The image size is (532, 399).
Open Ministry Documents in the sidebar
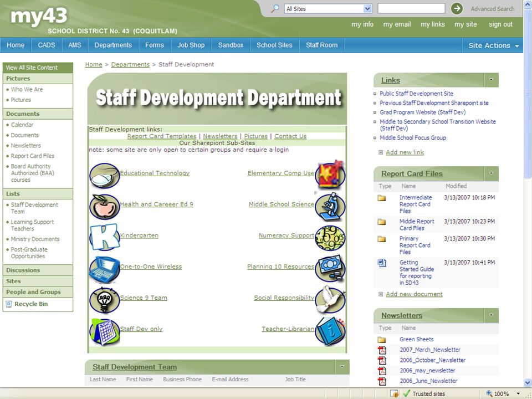[35, 239]
